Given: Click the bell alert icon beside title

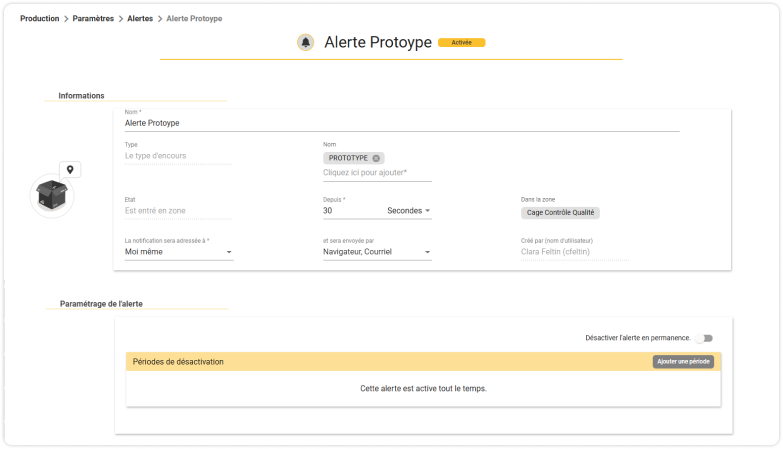Looking at the screenshot, I should 306,42.
